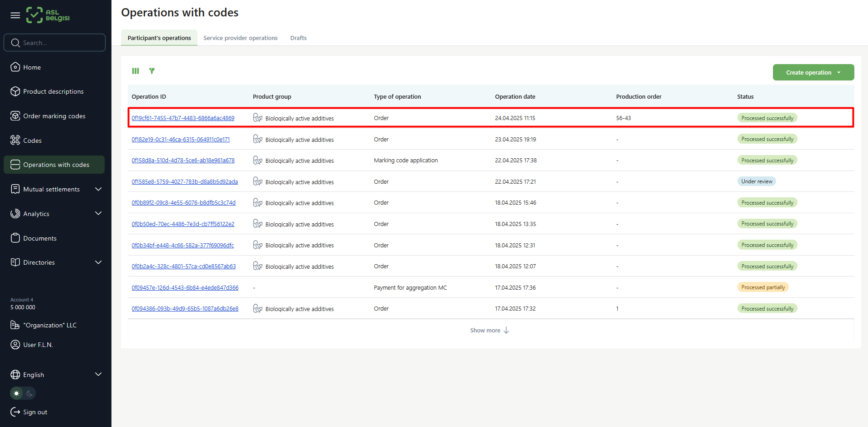
Task: Click product group icon in Marking code application row
Action: [257, 160]
